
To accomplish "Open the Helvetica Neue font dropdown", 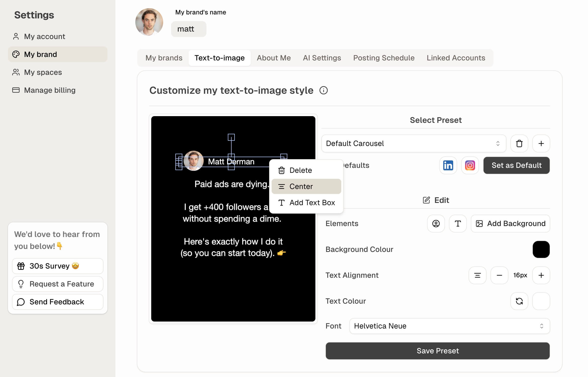I will (x=449, y=326).
